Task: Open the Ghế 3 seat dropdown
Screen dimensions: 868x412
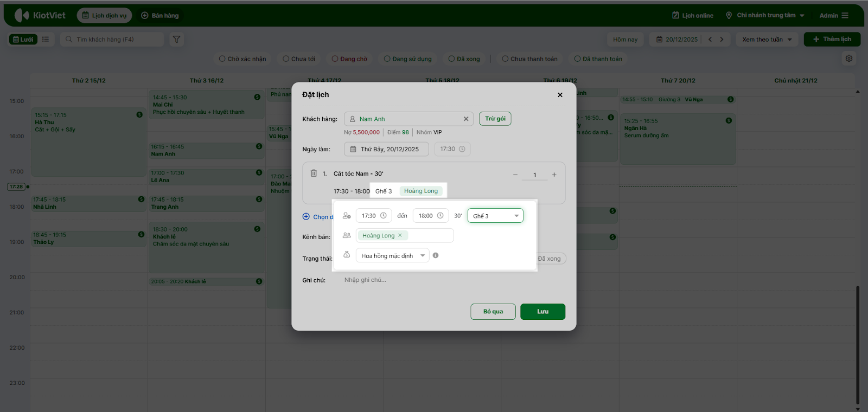Action: pyautogui.click(x=495, y=216)
